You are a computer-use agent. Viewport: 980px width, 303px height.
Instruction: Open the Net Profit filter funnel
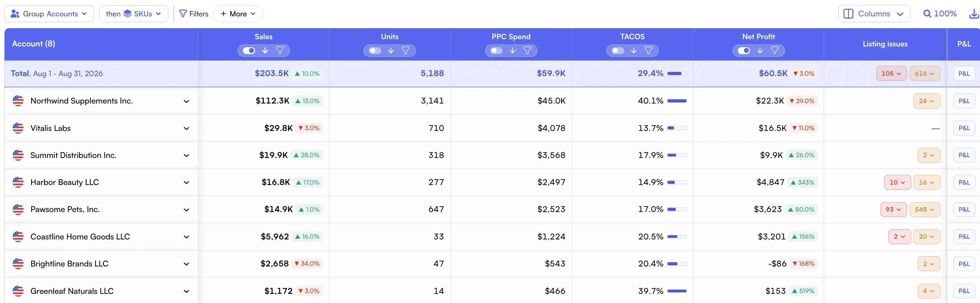click(775, 50)
